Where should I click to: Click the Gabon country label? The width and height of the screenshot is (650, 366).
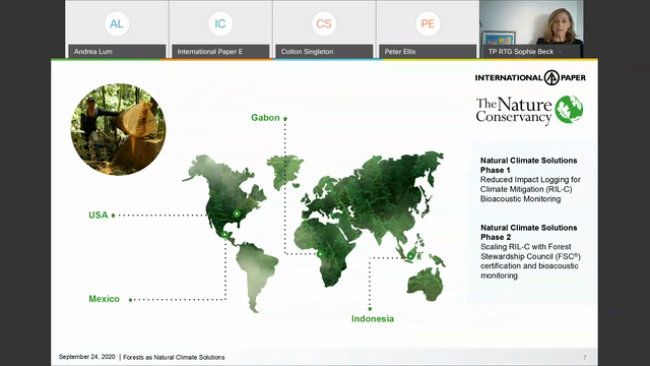pyautogui.click(x=265, y=118)
